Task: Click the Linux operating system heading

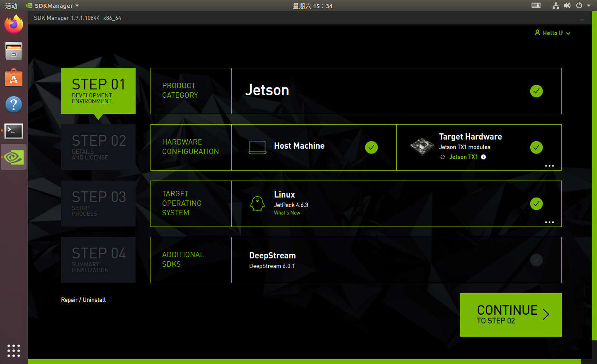Action: (284, 195)
